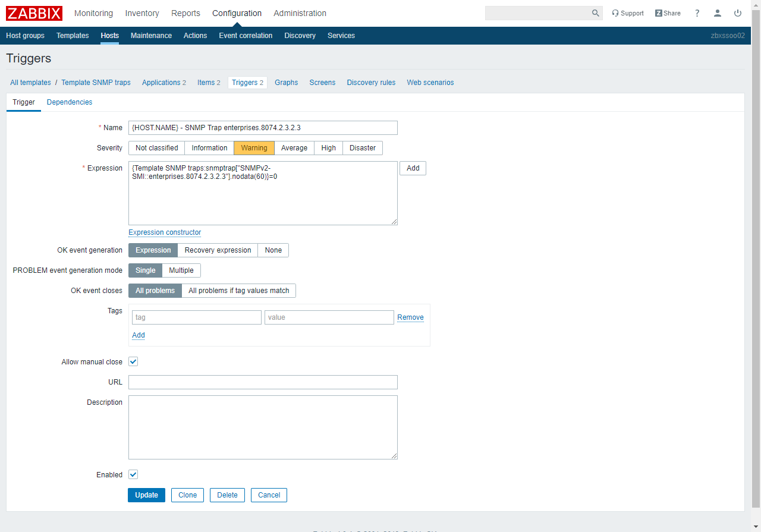Select Multiple problem event generation mode
Viewport: 761px width, 532px height.
[181, 270]
